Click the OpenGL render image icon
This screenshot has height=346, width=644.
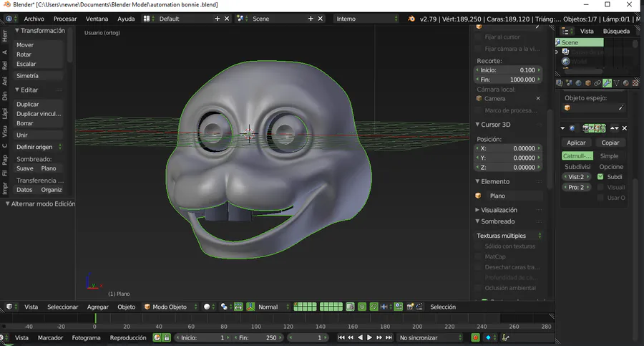(410, 307)
